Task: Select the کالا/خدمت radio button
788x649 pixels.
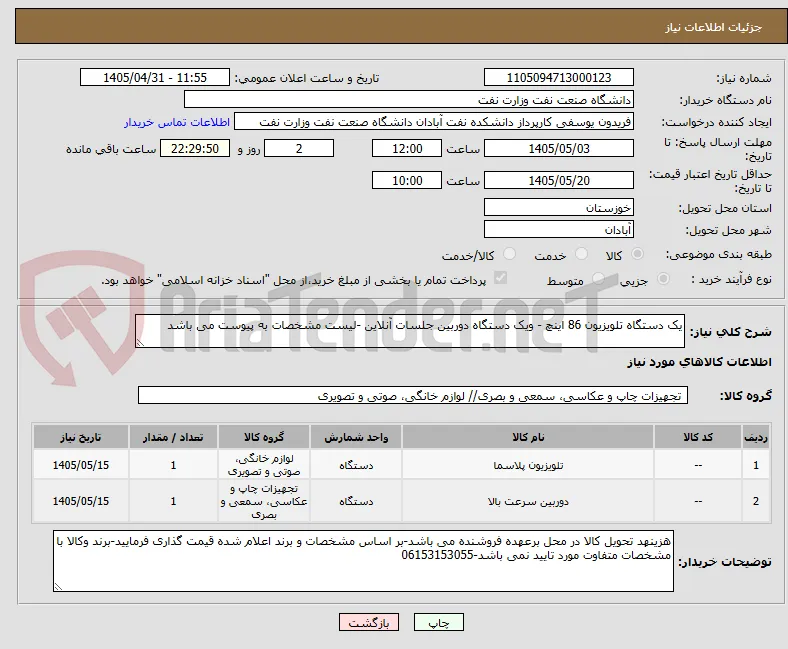Action: [510, 254]
